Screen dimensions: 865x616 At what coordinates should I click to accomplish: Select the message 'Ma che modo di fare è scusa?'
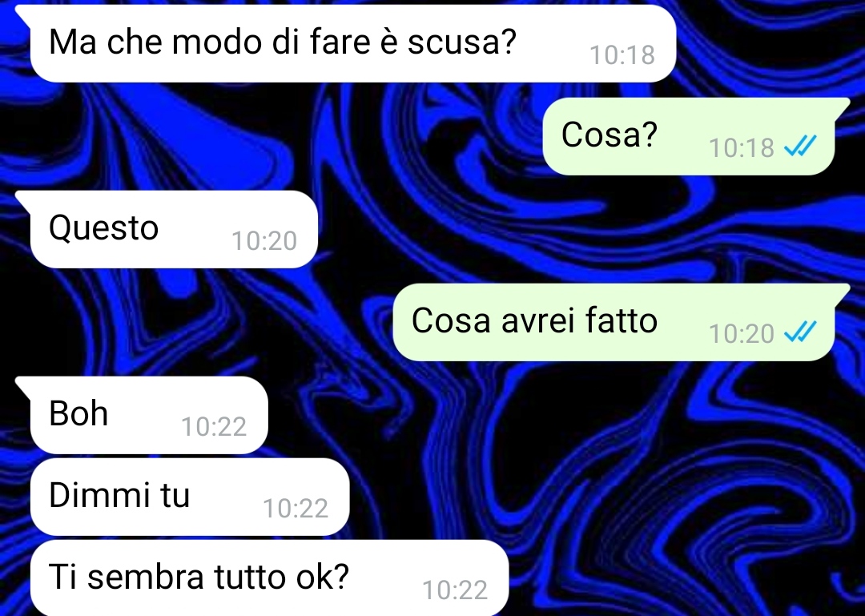point(353,43)
